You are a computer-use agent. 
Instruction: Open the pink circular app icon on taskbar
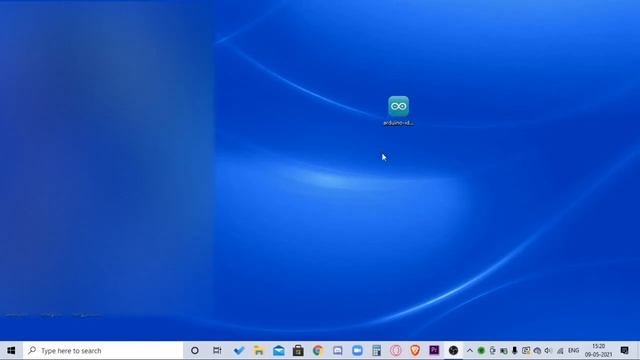click(x=396, y=350)
